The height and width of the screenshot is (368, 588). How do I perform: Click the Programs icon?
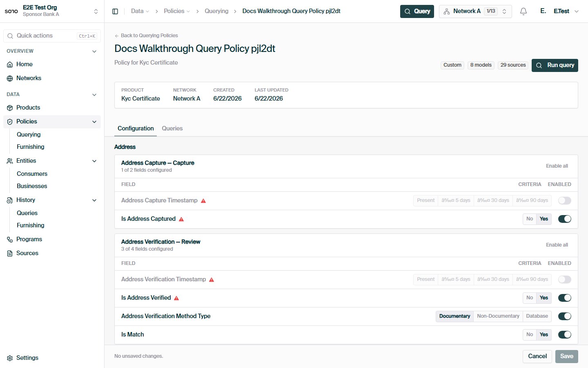pos(10,240)
